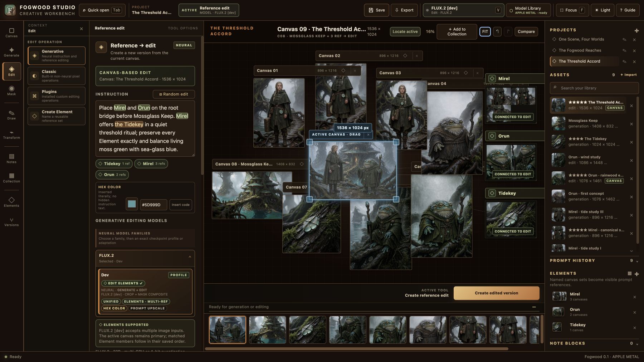Open the Quick open search

coord(102,10)
